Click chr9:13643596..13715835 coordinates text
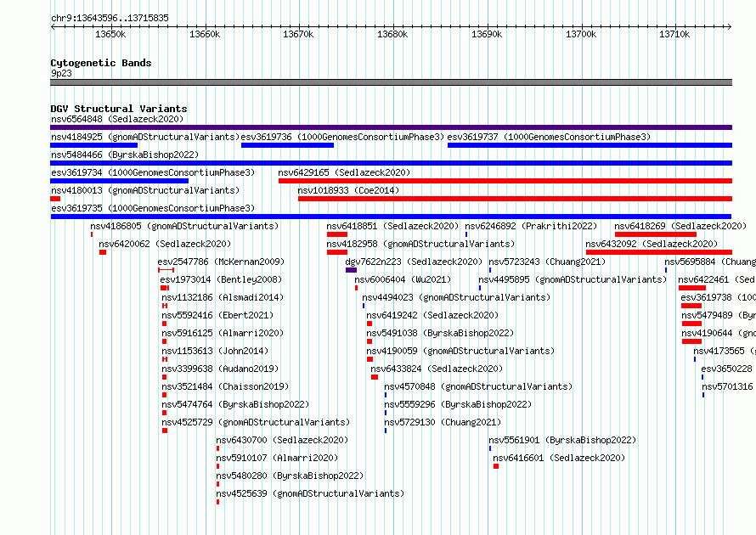 pos(110,19)
